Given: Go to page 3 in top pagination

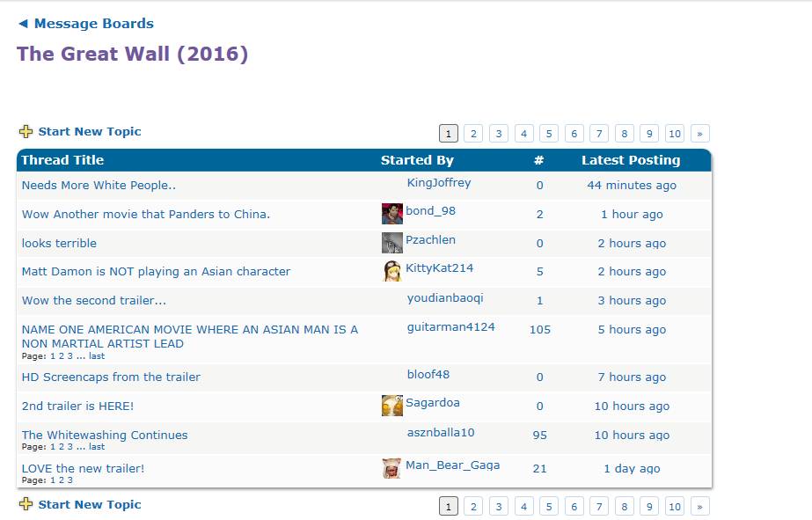Looking at the screenshot, I should [499, 134].
